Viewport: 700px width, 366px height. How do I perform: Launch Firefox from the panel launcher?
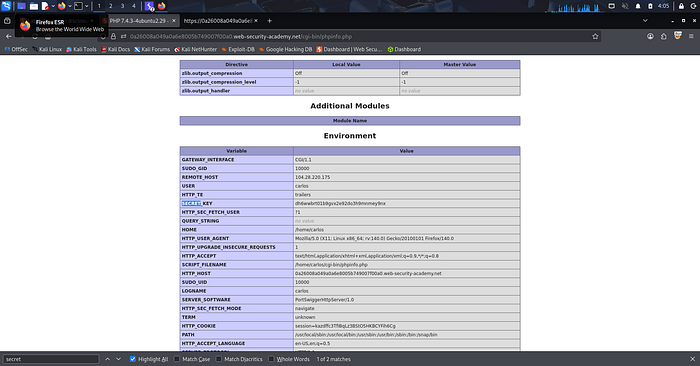pos(62,6)
